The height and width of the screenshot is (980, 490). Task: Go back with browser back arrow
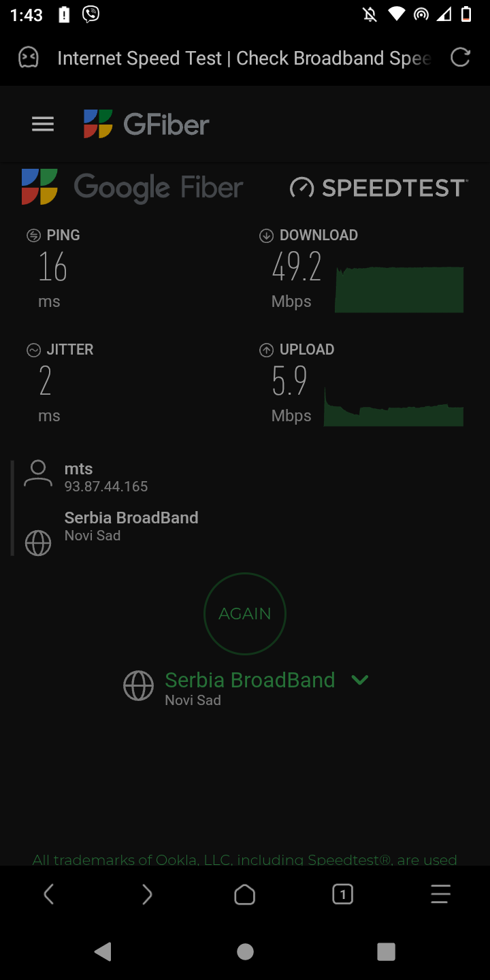pos(49,894)
